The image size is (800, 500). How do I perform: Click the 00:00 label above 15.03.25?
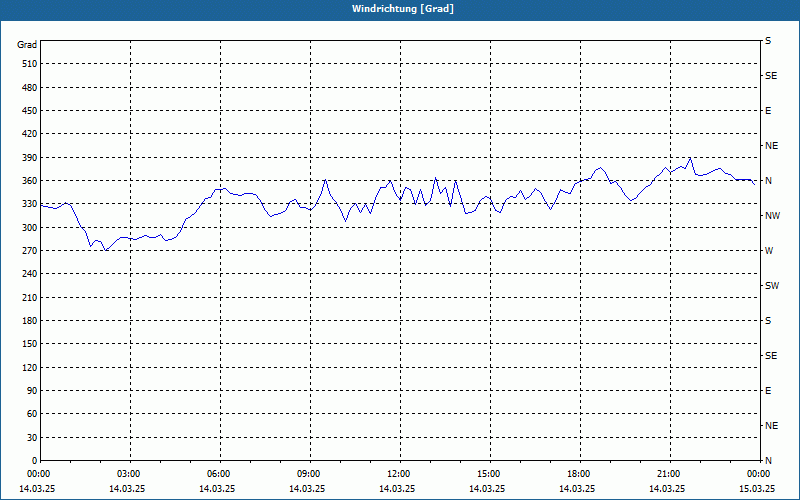(758, 474)
